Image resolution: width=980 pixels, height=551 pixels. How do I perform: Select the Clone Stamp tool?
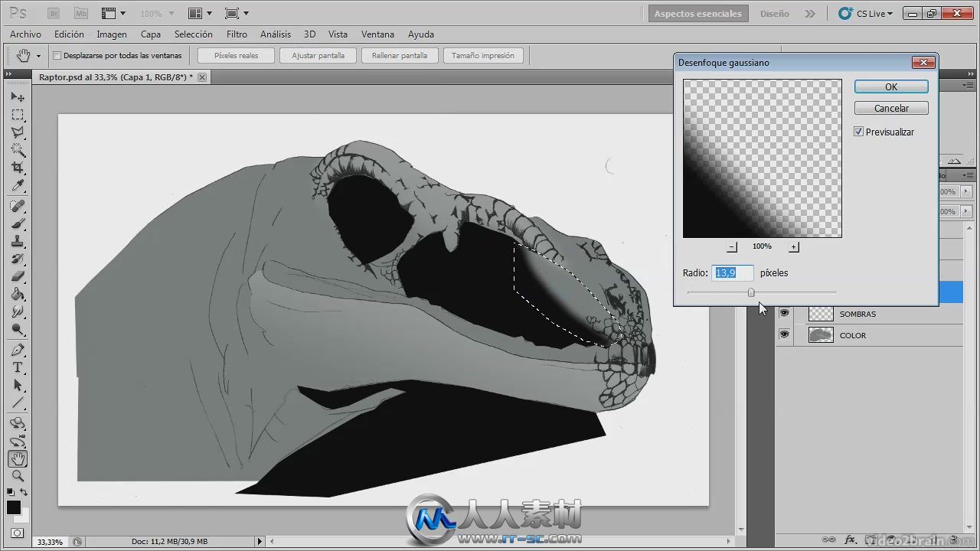click(18, 242)
